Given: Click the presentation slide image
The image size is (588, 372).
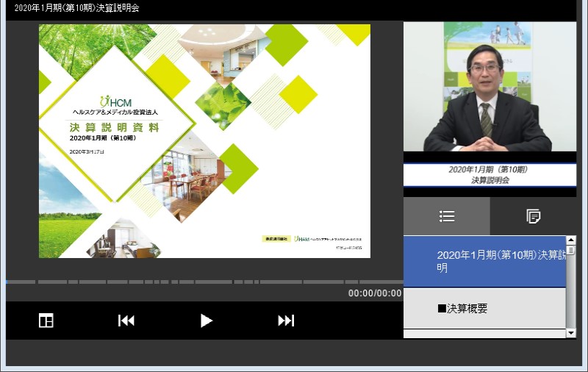Looking at the screenshot, I should (x=205, y=141).
